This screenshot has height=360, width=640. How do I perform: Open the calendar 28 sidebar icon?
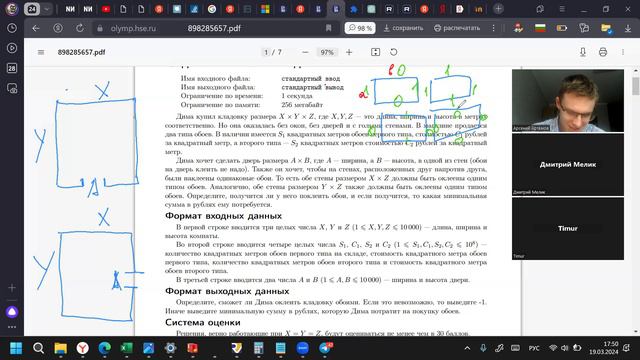(12, 68)
